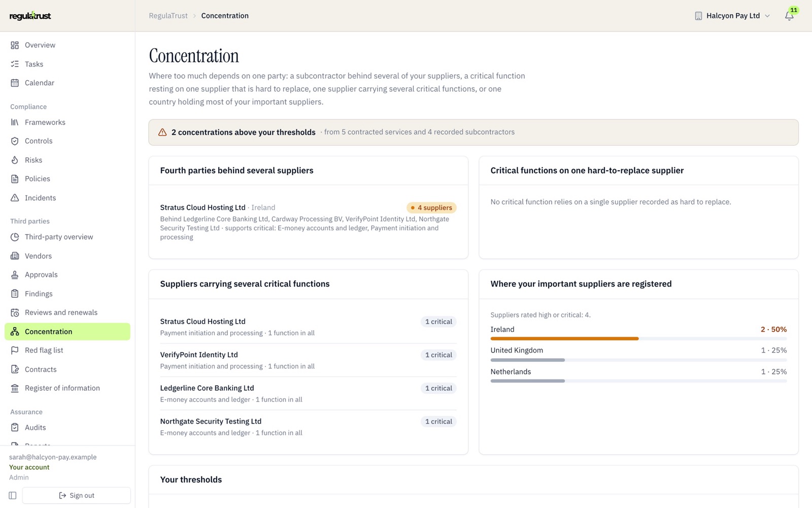Click the Calendar icon in sidebar
Image resolution: width=812 pixels, height=508 pixels.
pyautogui.click(x=15, y=83)
